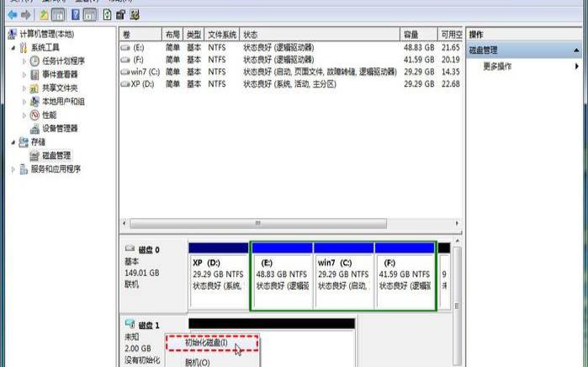Click the 设备管理器 icon

click(34, 129)
